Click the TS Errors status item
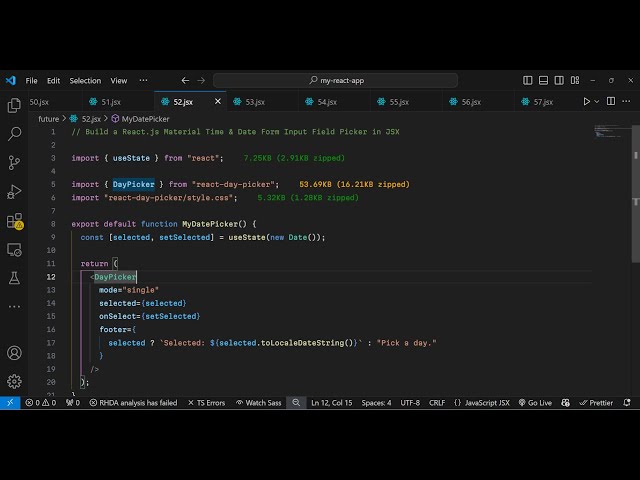This screenshot has width=640, height=480. point(206,403)
